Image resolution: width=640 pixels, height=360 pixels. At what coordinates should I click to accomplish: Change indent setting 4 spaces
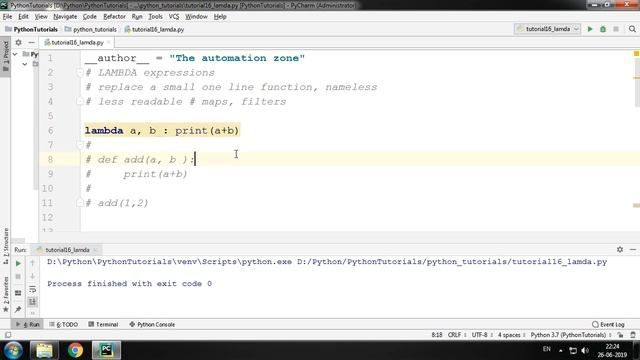[x=511, y=335]
